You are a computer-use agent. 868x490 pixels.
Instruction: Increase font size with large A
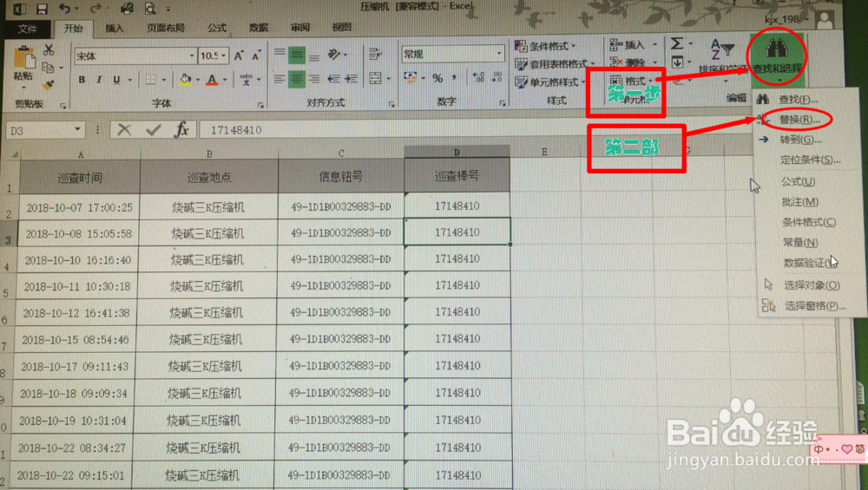pos(239,56)
